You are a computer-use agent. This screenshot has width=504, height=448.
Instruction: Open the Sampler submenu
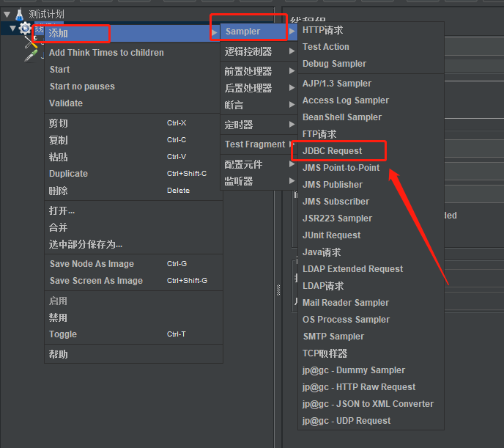(259, 32)
